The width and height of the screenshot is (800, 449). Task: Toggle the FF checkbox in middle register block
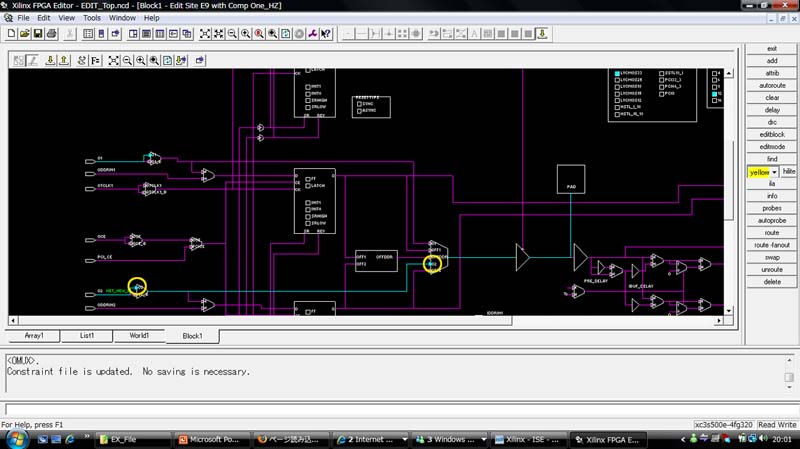308,179
